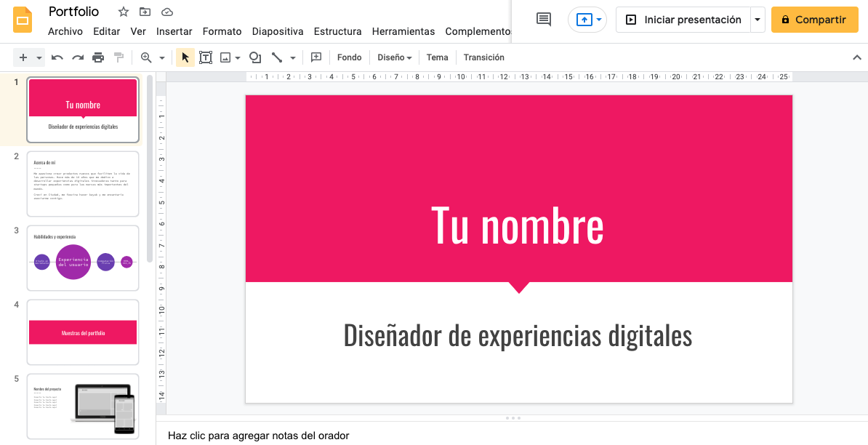Open the zoom dropdown menu
The width and height of the screenshot is (868, 445).
(161, 57)
